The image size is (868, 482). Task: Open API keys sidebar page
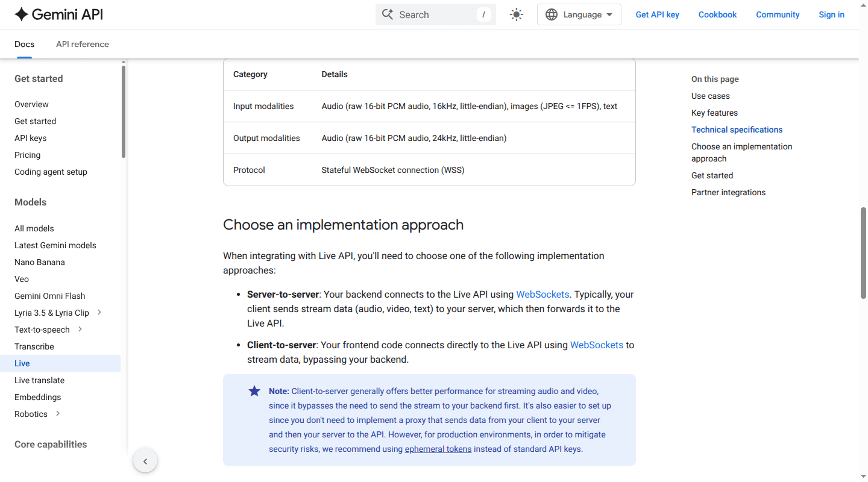[x=30, y=138]
